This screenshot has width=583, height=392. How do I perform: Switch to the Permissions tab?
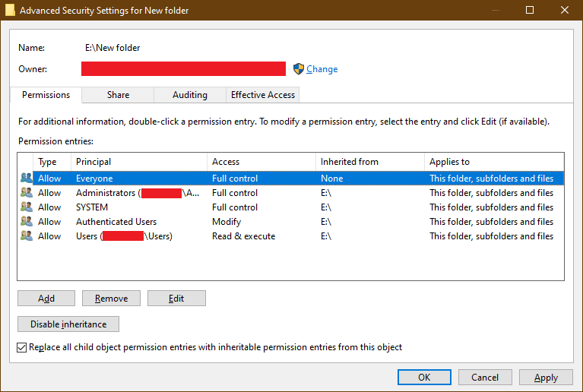tap(46, 95)
